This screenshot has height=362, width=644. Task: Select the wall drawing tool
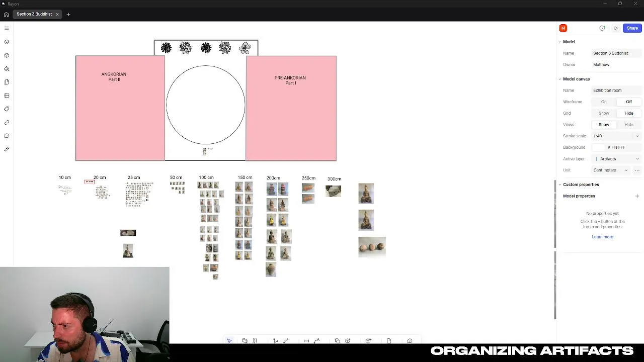[x=245, y=341]
